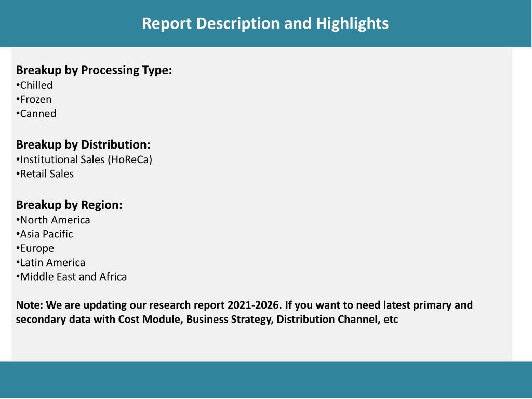Image resolution: width=532 pixels, height=399 pixels.
Task: Click the 'Canned' bullet item
Action: tap(36, 114)
